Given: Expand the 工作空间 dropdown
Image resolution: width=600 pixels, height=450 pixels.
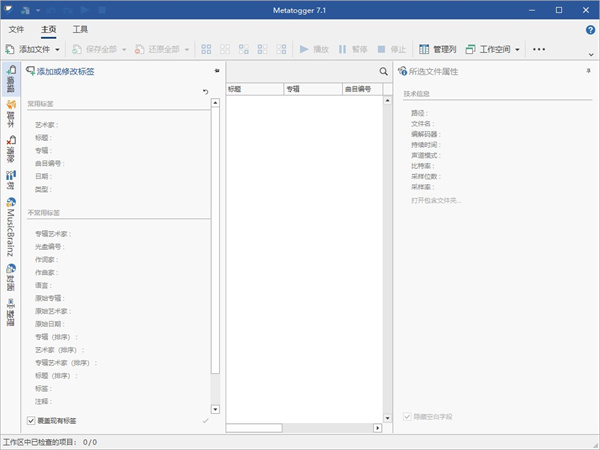Looking at the screenshot, I should click(518, 49).
